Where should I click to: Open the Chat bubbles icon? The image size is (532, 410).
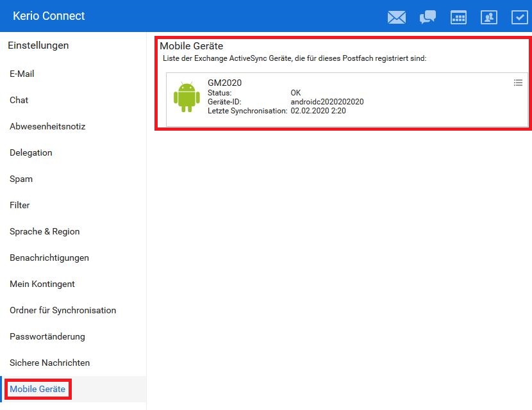[x=428, y=17]
